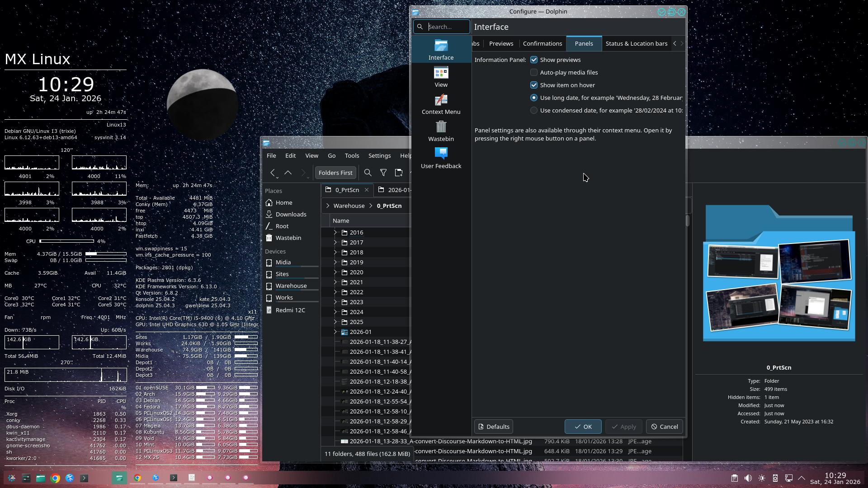Select Use condensed date option
868x488 pixels.
click(534, 110)
